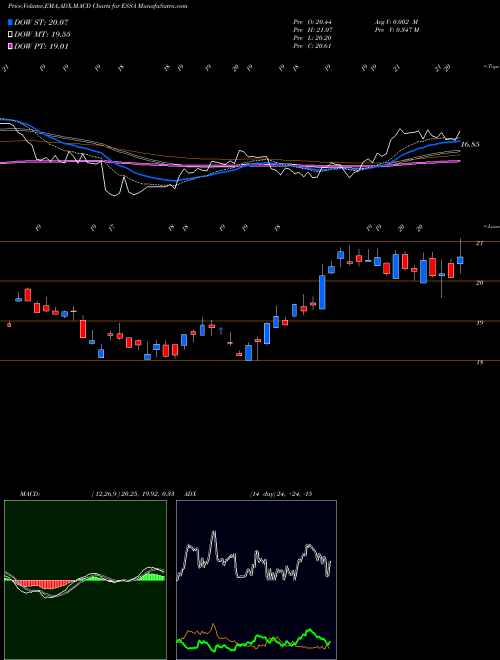Select the 'DOW ST: 20.07' legend text
The height and width of the screenshot is (660, 500).
[41, 23]
